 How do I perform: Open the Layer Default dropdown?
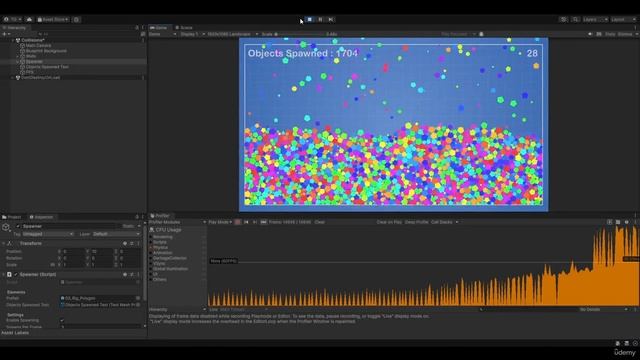[116, 234]
